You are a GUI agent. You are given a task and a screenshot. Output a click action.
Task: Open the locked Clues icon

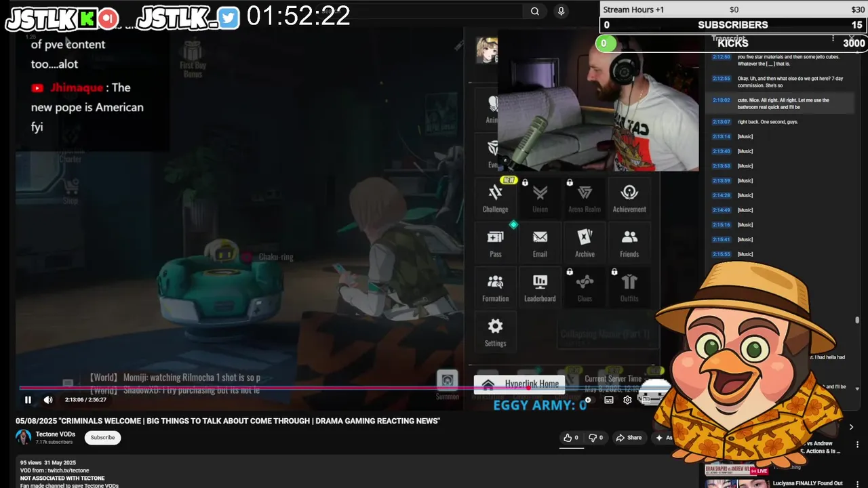[585, 287]
